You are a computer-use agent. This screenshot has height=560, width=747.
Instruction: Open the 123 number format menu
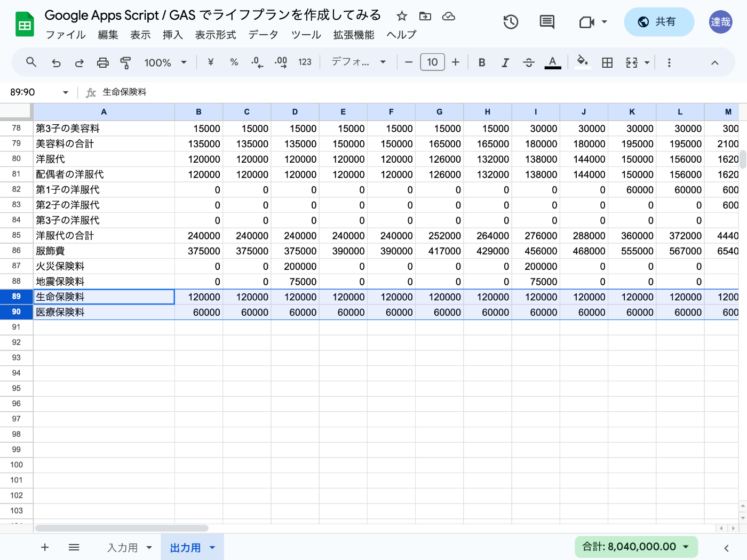click(x=305, y=62)
